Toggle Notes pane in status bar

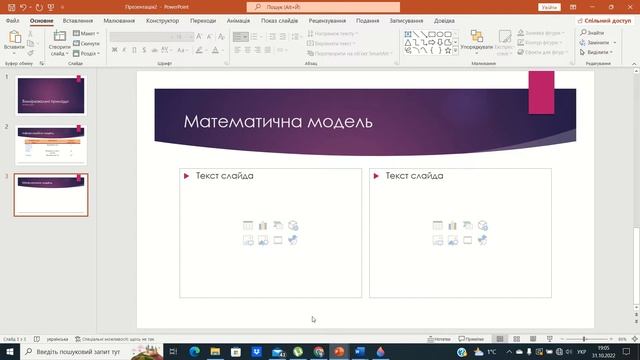click(x=439, y=339)
